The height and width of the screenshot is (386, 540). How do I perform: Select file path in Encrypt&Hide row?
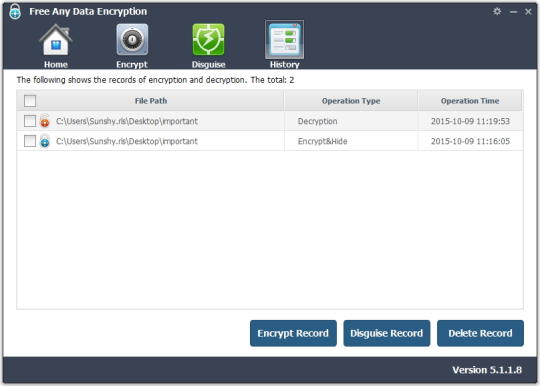[127, 141]
